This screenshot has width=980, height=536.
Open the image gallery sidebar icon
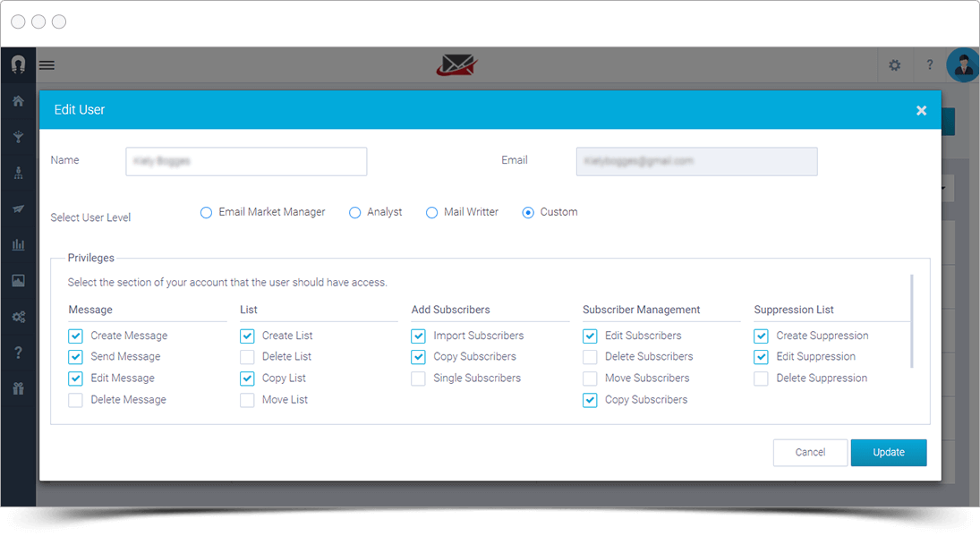click(18, 280)
